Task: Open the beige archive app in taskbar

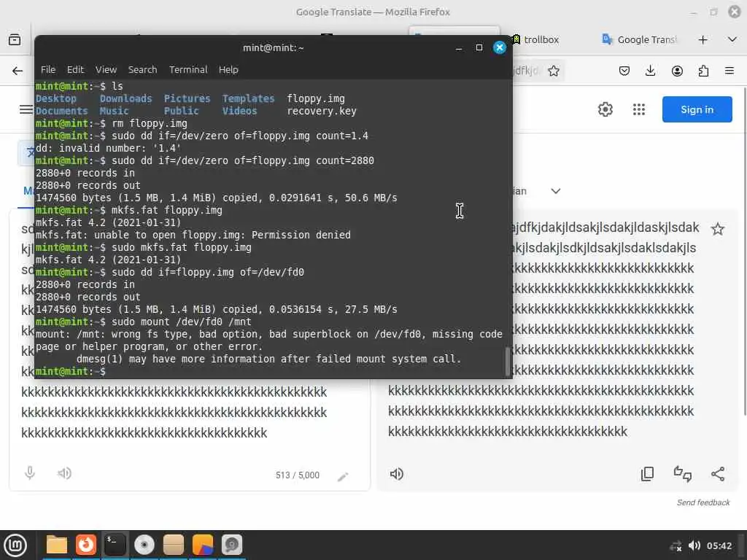Action: pos(174,545)
